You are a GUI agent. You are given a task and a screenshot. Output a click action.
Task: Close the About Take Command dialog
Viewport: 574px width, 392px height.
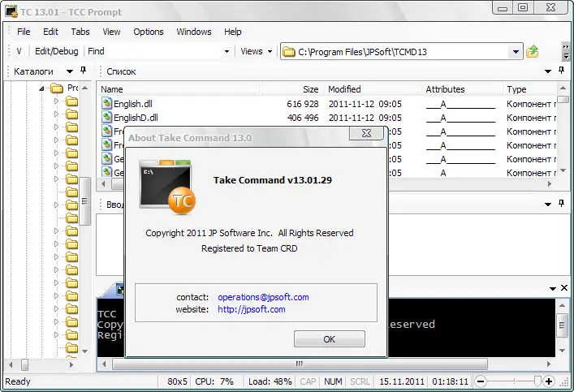tap(366, 133)
